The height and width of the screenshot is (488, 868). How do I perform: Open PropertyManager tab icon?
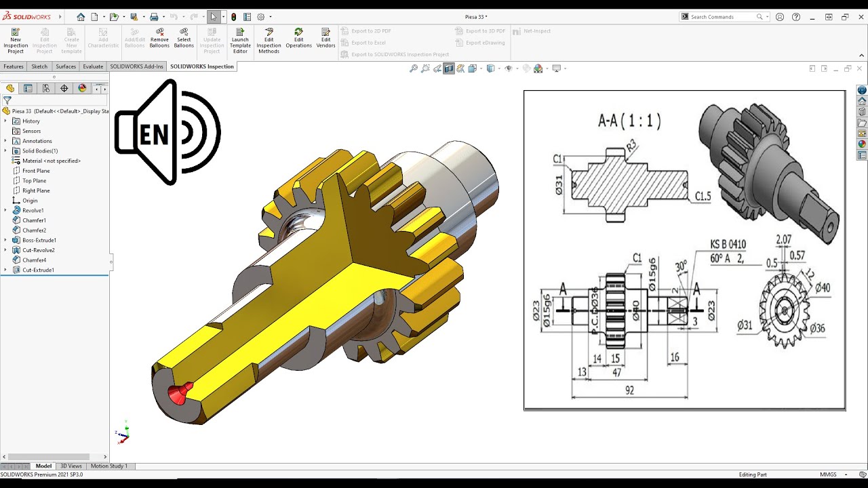point(28,88)
